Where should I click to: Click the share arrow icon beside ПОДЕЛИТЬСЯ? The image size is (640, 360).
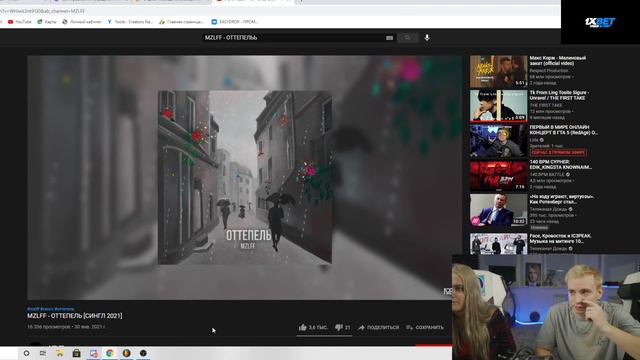(361, 327)
